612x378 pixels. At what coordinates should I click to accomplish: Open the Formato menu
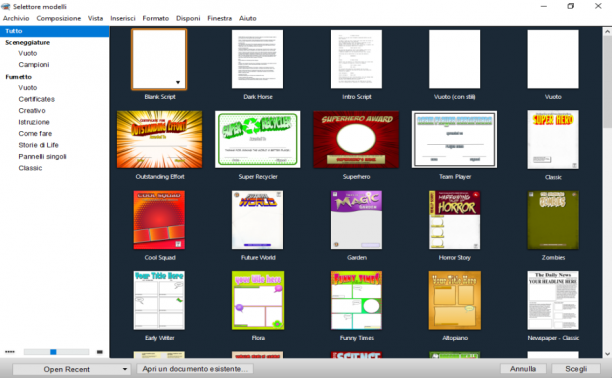[x=155, y=18]
